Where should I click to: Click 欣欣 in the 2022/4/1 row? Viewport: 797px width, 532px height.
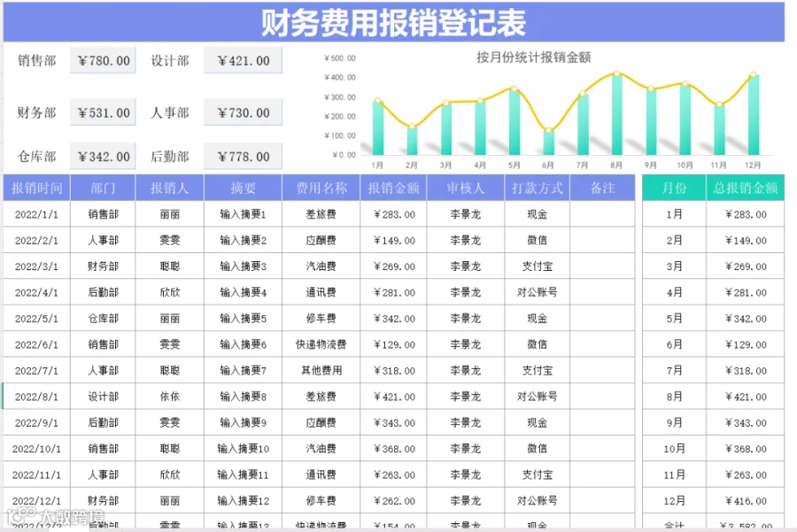tap(170, 293)
